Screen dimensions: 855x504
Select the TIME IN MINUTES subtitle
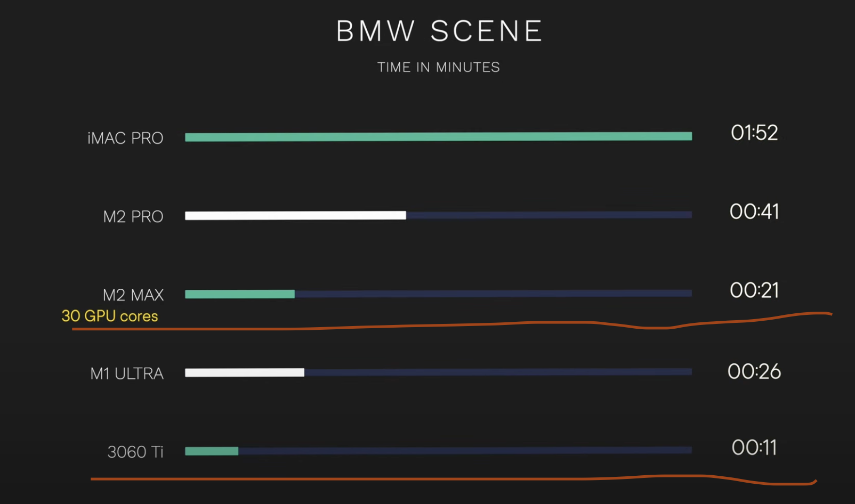click(x=439, y=67)
